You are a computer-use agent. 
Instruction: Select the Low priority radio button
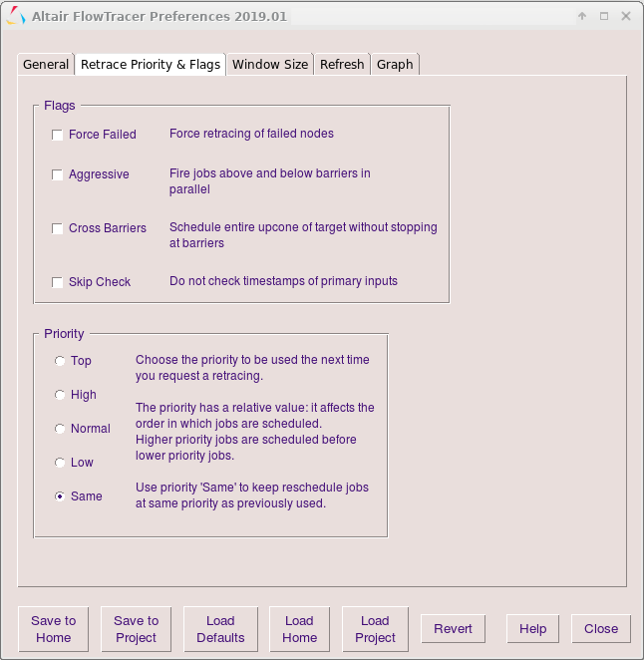[x=60, y=463]
